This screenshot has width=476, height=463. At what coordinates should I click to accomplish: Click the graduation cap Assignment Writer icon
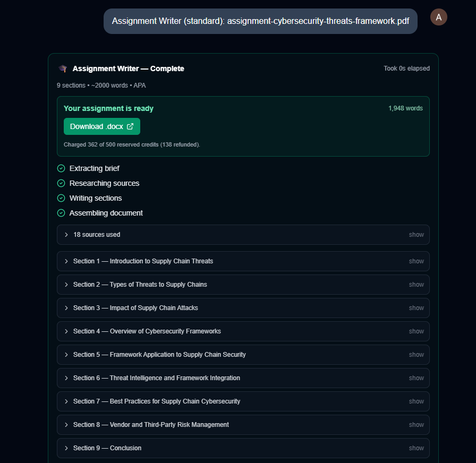(x=63, y=68)
